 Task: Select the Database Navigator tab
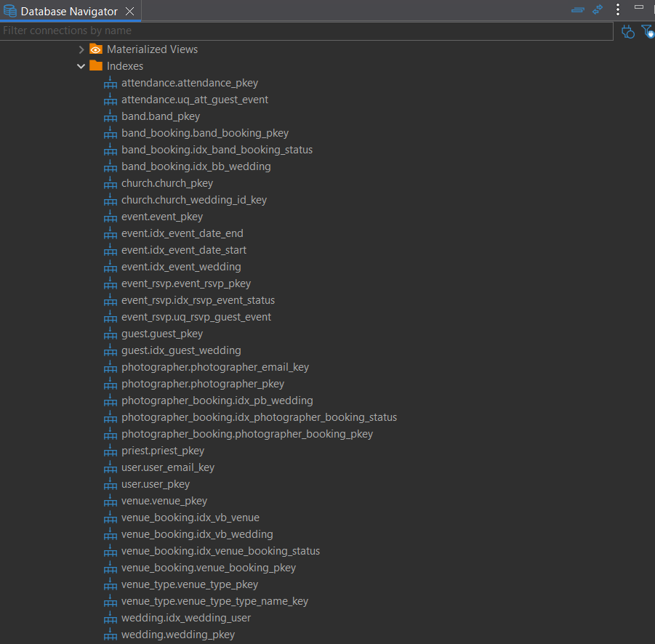click(x=68, y=12)
